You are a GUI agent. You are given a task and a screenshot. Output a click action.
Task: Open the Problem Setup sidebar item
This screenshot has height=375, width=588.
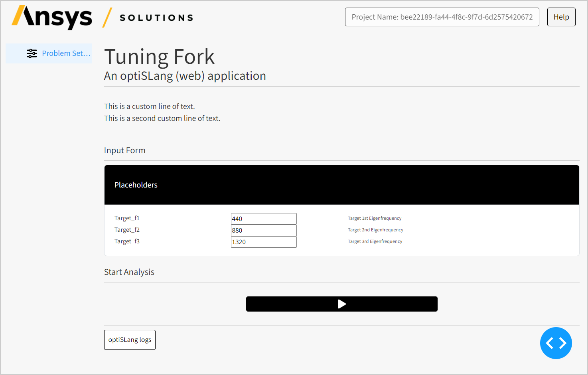pos(49,53)
